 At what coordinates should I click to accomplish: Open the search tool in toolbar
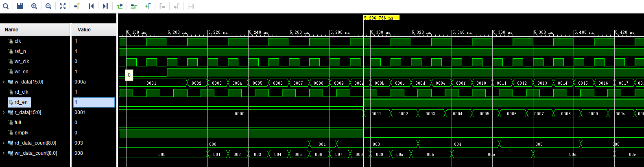(6, 6)
